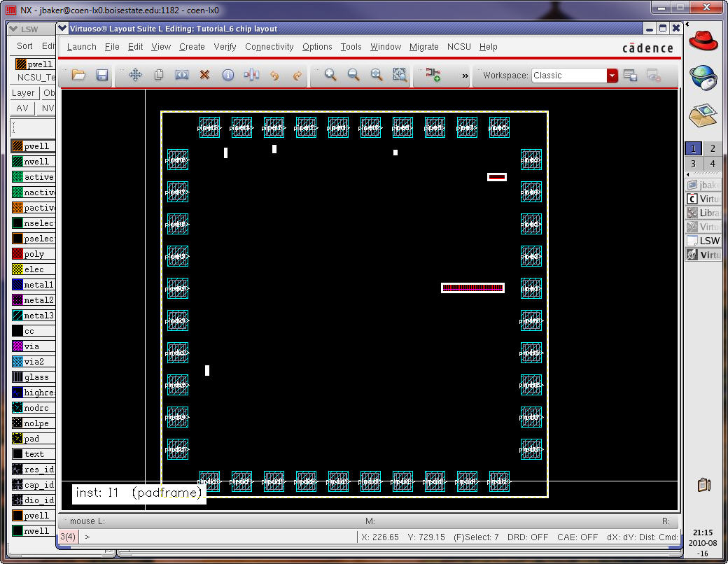The height and width of the screenshot is (564, 728).
Task: Click the Workspace red dropdown arrow
Action: coord(612,75)
